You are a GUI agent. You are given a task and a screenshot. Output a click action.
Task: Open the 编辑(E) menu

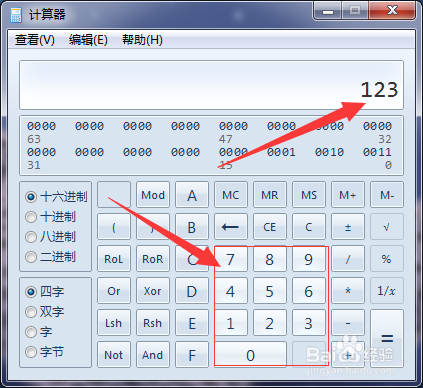(x=88, y=40)
